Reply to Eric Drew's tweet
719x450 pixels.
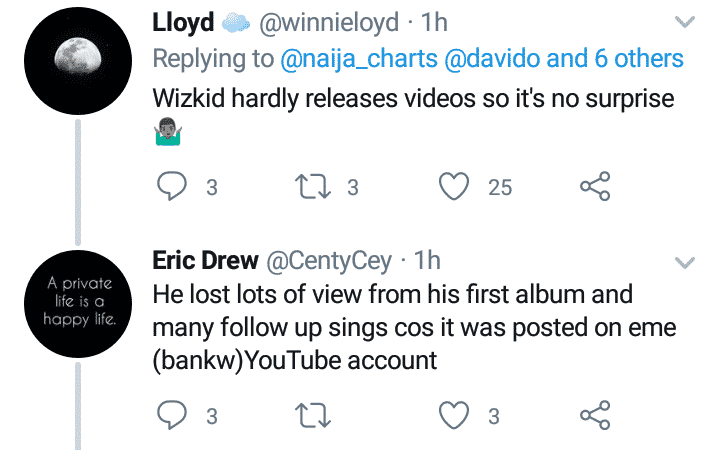tap(172, 415)
